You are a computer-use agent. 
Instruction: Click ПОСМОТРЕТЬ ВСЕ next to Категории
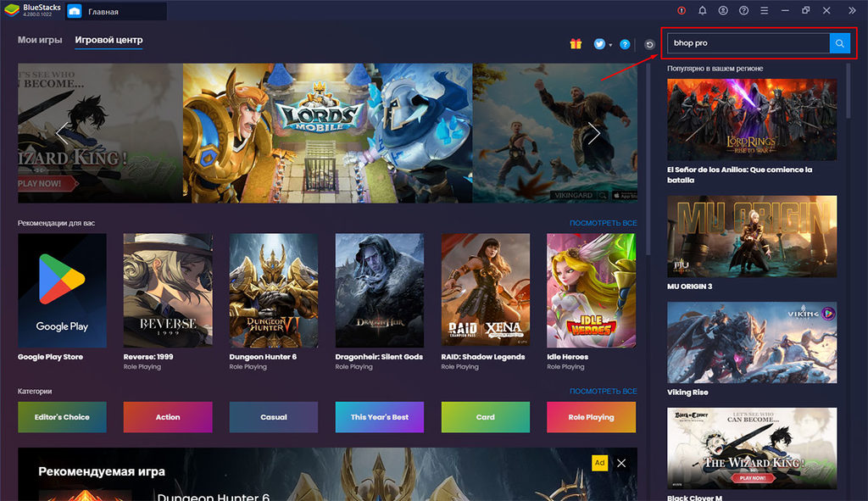coord(603,392)
